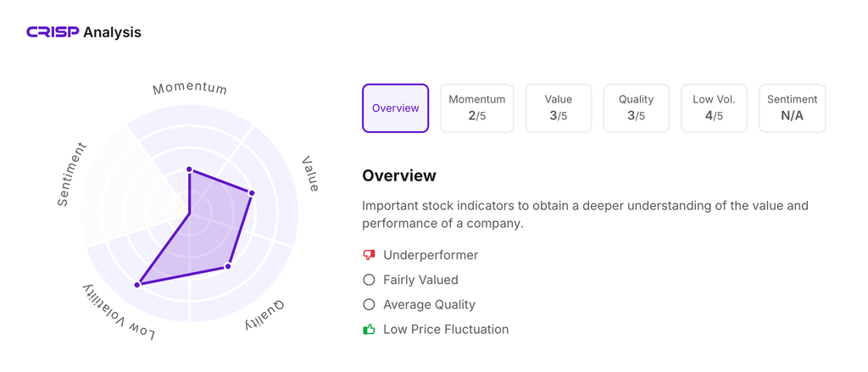The width and height of the screenshot is (868, 372).
Task: Click the Overview section heading
Action: pyautogui.click(x=399, y=176)
